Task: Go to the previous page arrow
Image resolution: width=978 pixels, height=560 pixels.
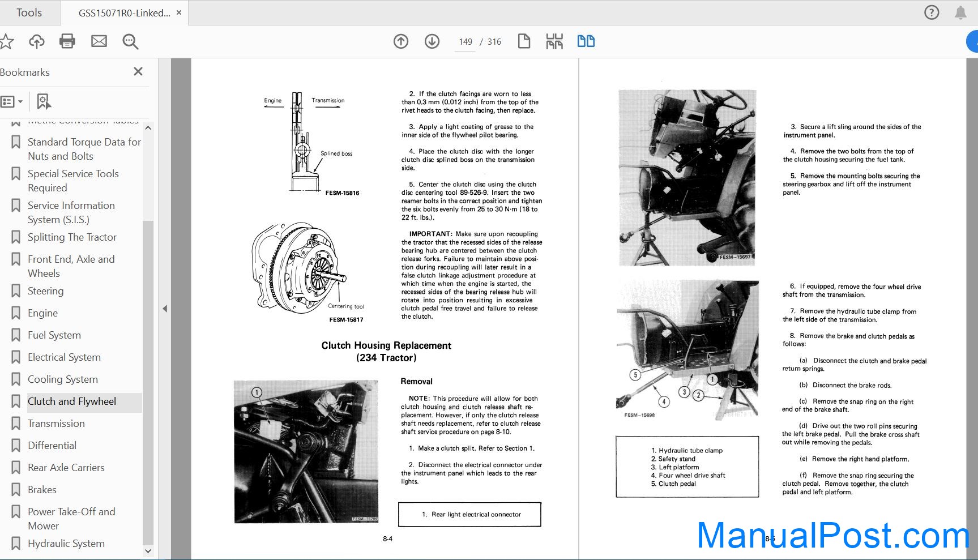Action: (401, 41)
